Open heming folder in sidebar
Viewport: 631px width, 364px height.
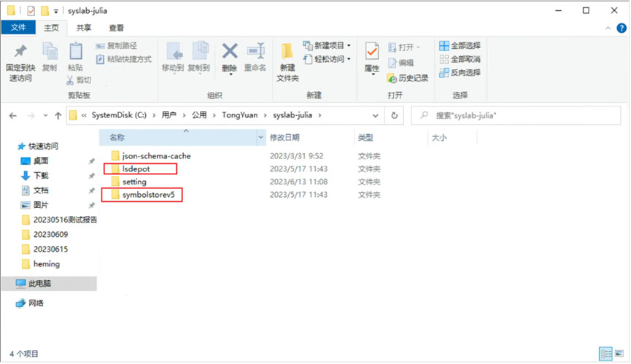pos(46,264)
